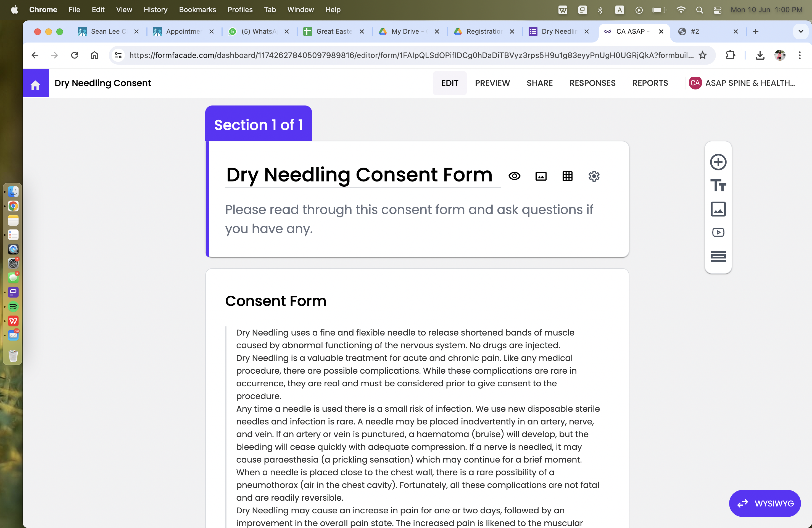Add a video to the form
The height and width of the screenshot is (528, 812).
click(x=718, y=233)
